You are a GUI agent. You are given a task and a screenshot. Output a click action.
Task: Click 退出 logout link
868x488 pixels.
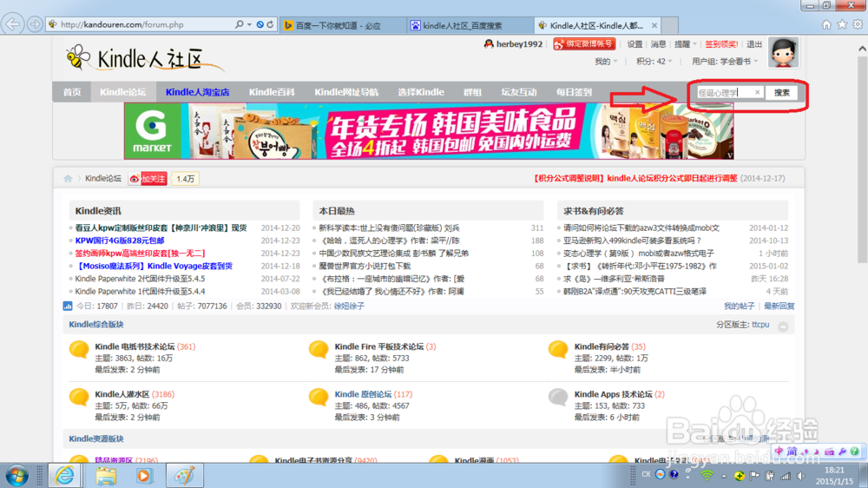click(754, 44)
